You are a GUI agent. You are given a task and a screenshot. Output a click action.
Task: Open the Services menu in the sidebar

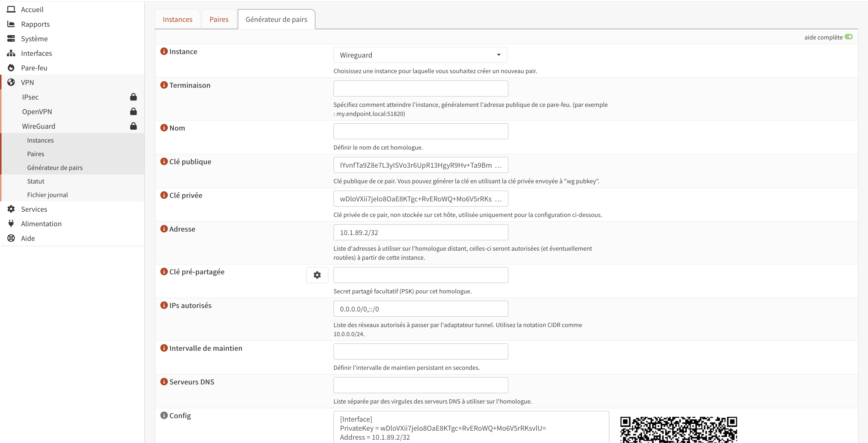click(34, 209)
